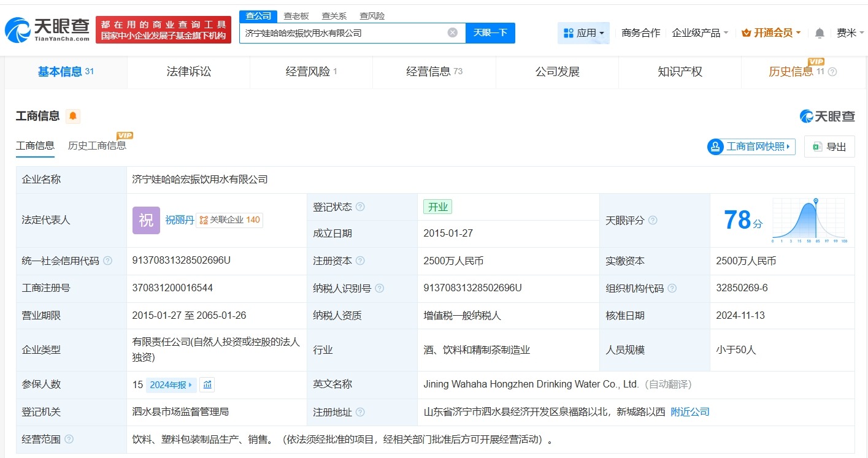The width and height of the screenshot is (868, 458).
Task: Clear the search box with the X icon
Action: click(452, 32)
